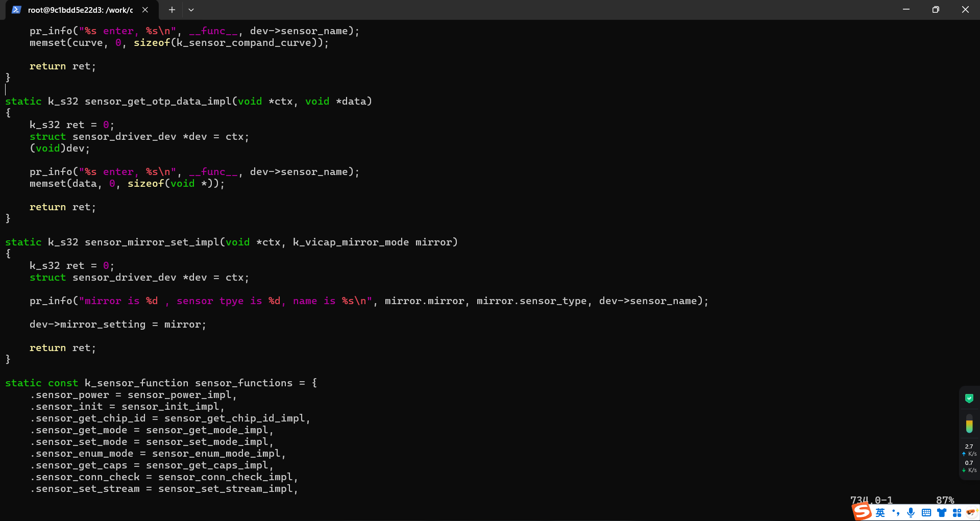Toggle the Chinese/English input mode button
Image resolution: width=980 pixels, height=521 pixels.
point(880,513)
